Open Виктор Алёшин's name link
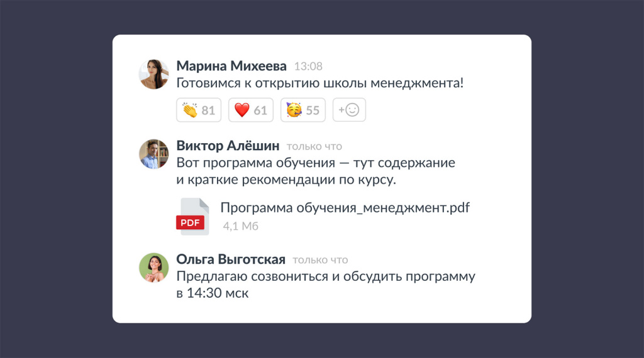Screen dimensions: 644x358 click(x=228, y=146)
